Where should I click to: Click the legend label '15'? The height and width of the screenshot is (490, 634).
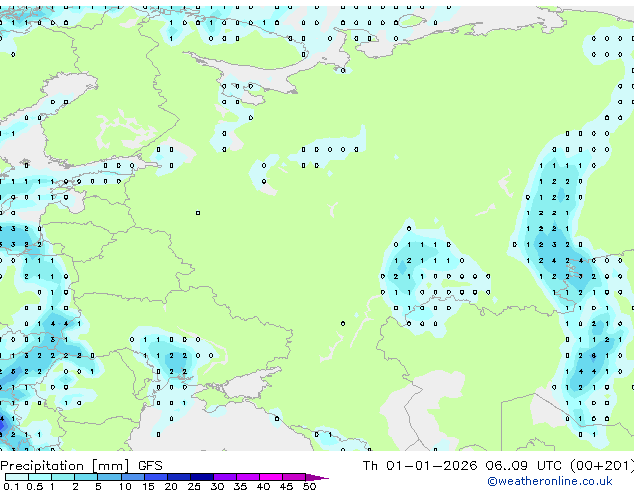point(148,486)
